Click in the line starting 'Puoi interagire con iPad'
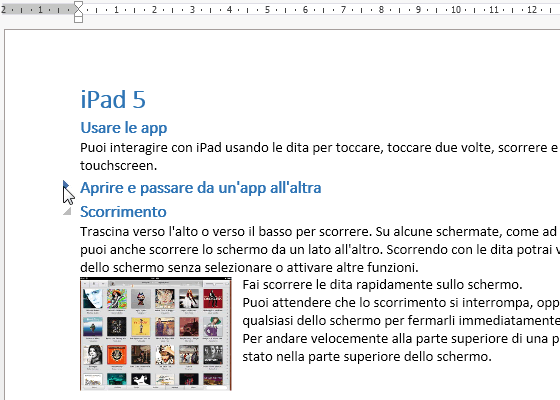The height and width of the screenshot is (400, 560). tap(320, 148)
